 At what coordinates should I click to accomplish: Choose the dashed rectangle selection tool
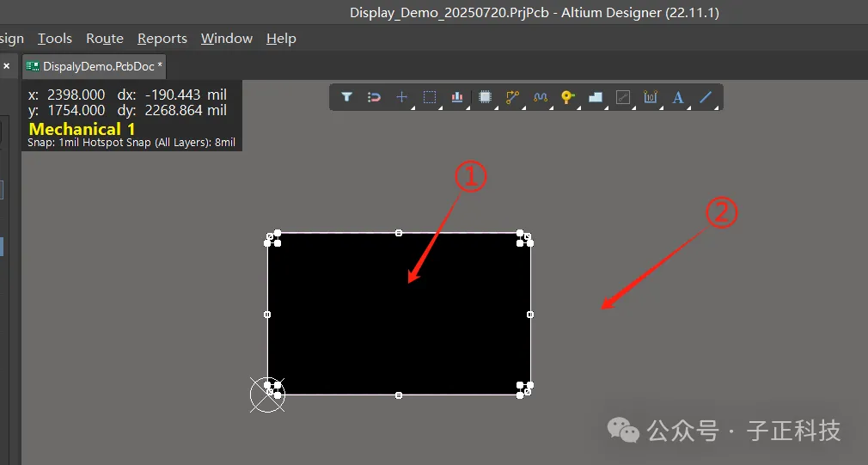430,97
